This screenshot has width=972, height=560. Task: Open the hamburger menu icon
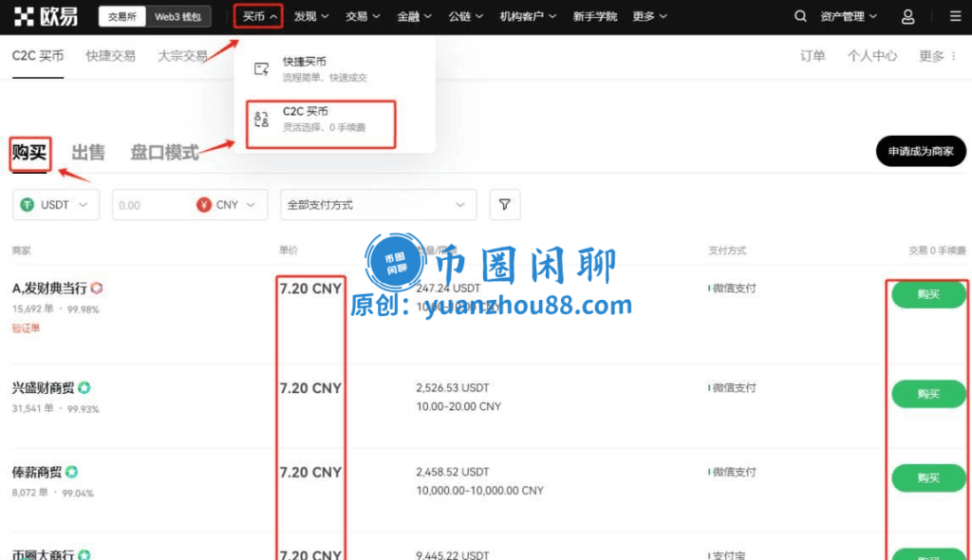pyautogui.click(x=955, y=17)
